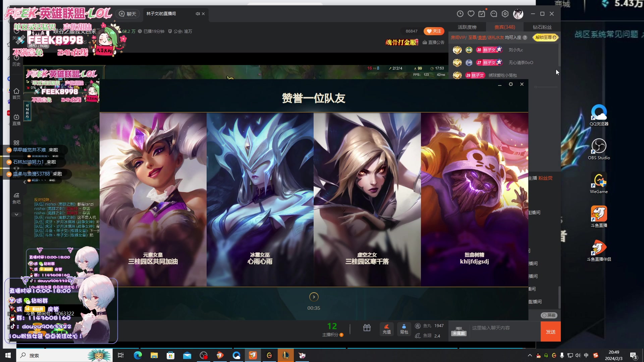Open Windows notification center
Image resolution: width=644 pixels, height=362 pixels.
point(633,356)
